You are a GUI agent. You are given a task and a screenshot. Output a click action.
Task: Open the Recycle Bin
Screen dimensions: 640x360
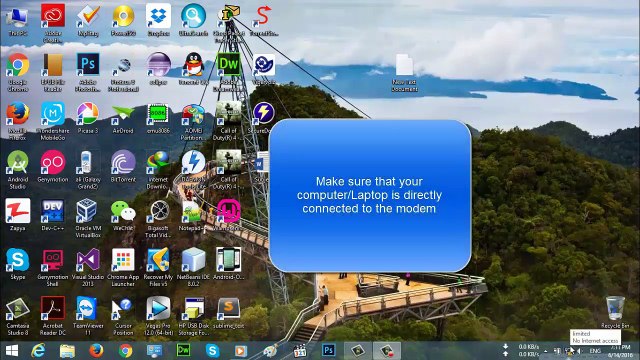(x=615, y=312)
